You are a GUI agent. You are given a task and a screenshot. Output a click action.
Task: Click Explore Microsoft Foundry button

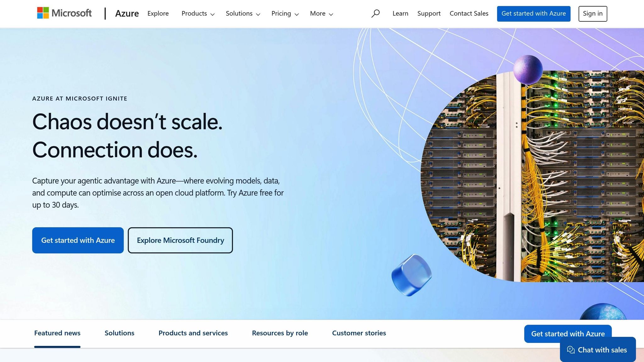[x=180, y=240]
